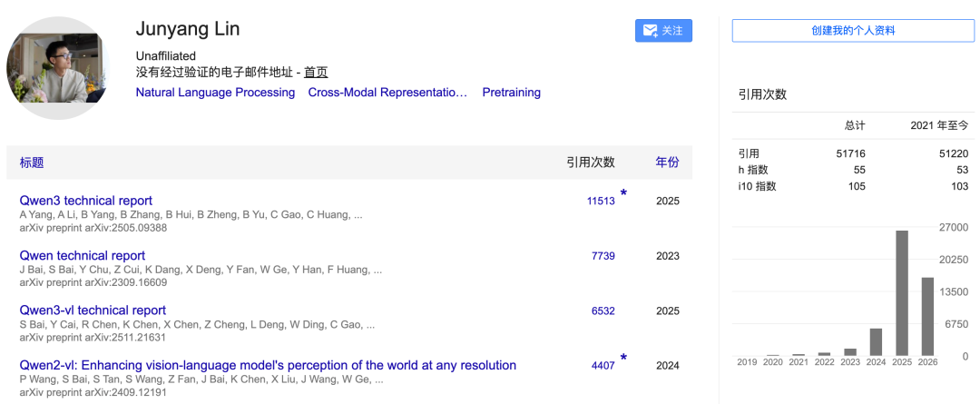Click the i10 指数 row label
Image resolution: width=980 pixels, height=404 pixels.
click(x=757, y=186)
